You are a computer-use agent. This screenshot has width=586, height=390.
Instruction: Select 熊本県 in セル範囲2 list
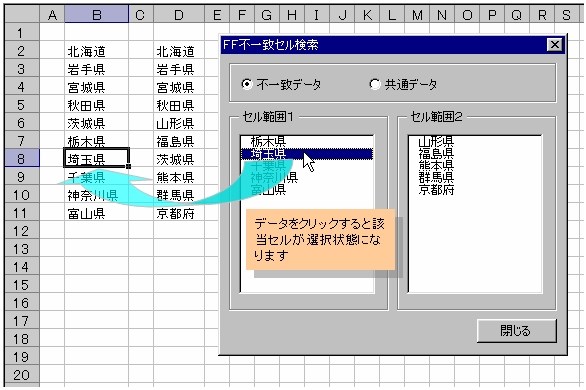tap(436, 165)
